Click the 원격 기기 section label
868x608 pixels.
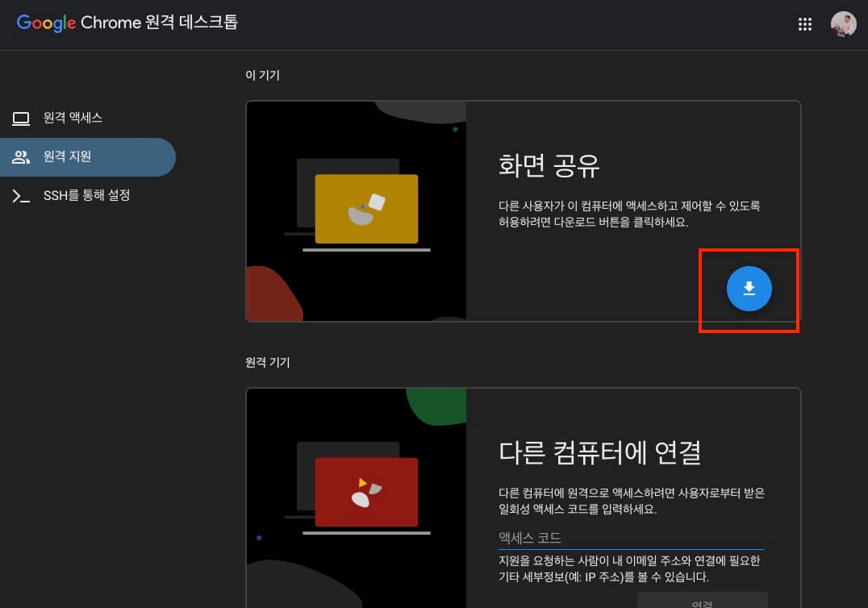[267, 362]
